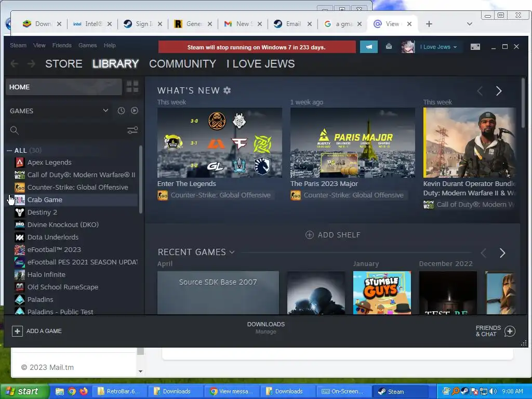This screenshot has height=399, width=532.
Task: Open advanced filters icon in the search bar
Action: (x=132, y=130)
